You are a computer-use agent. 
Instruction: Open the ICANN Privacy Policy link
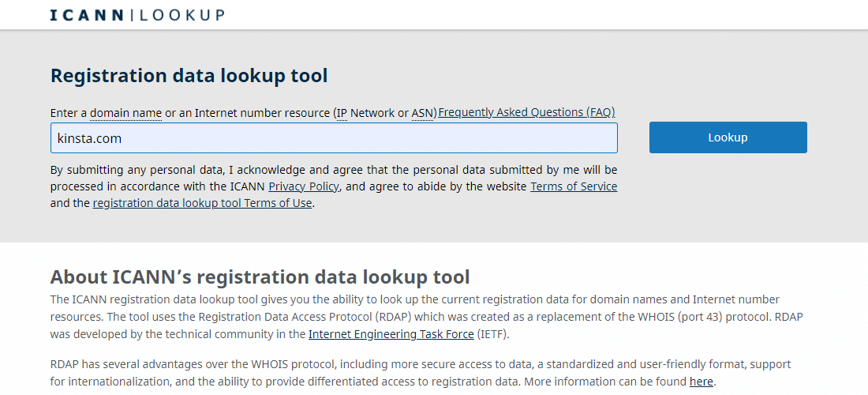pos(304,186)
